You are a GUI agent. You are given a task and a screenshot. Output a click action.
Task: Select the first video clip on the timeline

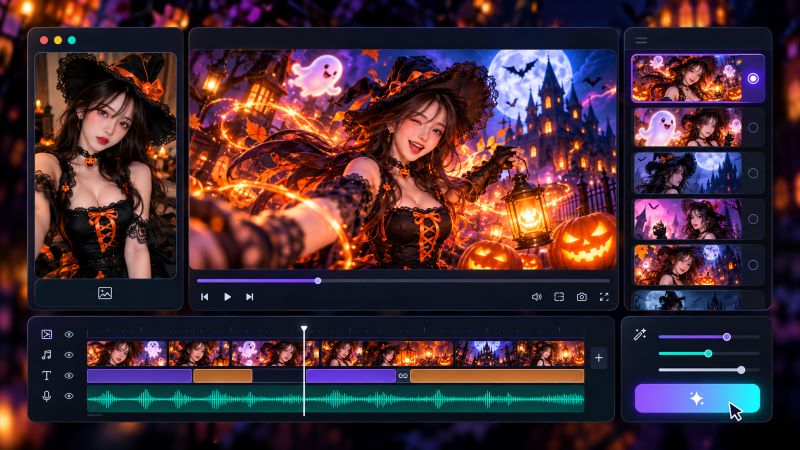click(x=127, y=354)
